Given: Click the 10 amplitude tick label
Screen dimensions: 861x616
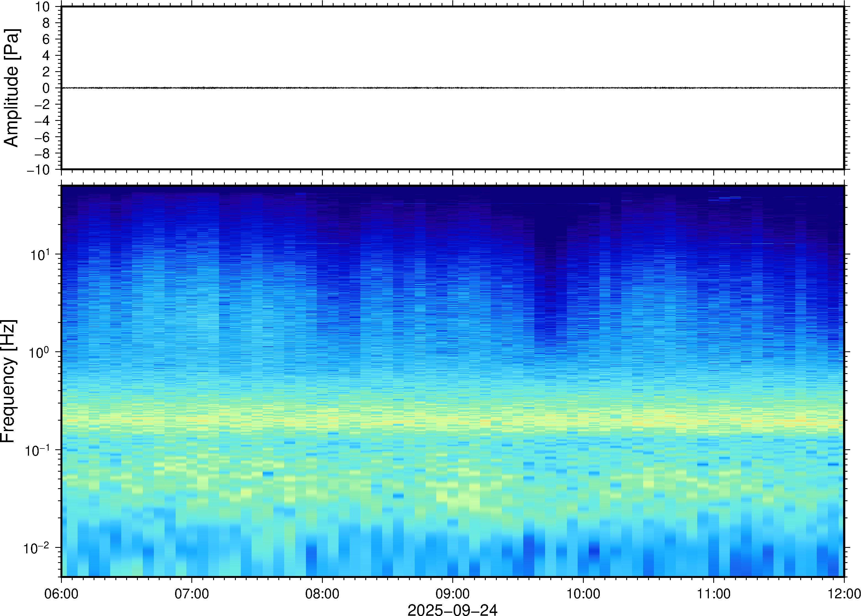Looking at the screenshot, I should (43, 7).
